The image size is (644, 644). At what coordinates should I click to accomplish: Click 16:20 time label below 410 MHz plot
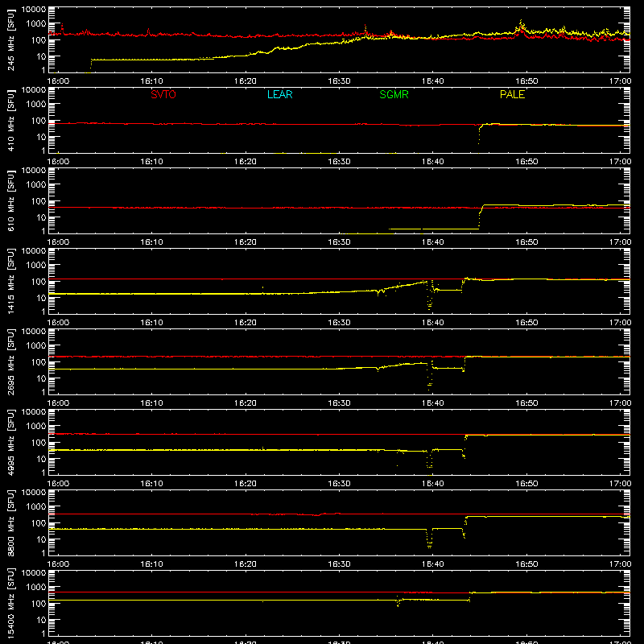click(246, 162)
